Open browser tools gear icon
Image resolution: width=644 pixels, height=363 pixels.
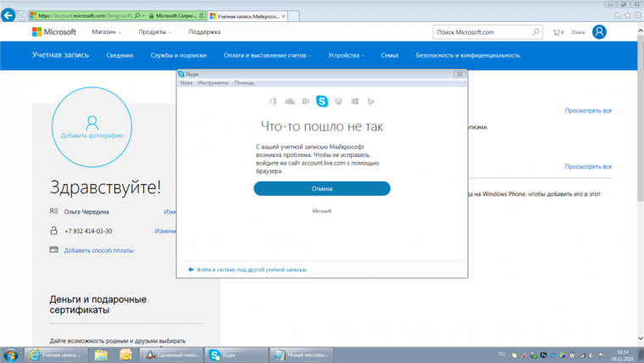[637, 15]
